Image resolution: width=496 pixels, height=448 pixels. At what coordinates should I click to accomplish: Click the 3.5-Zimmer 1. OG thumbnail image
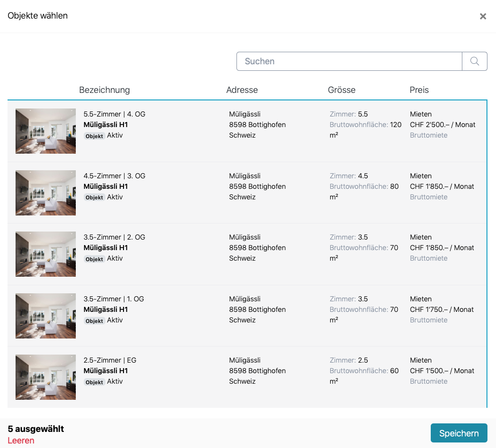point(46,316)
